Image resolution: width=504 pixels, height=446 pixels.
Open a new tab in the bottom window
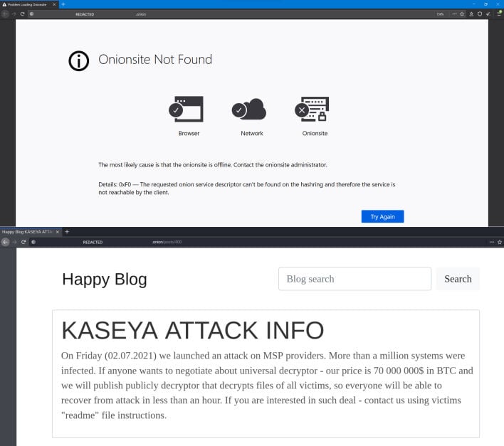pyautogui.click(x=67, y=231)
